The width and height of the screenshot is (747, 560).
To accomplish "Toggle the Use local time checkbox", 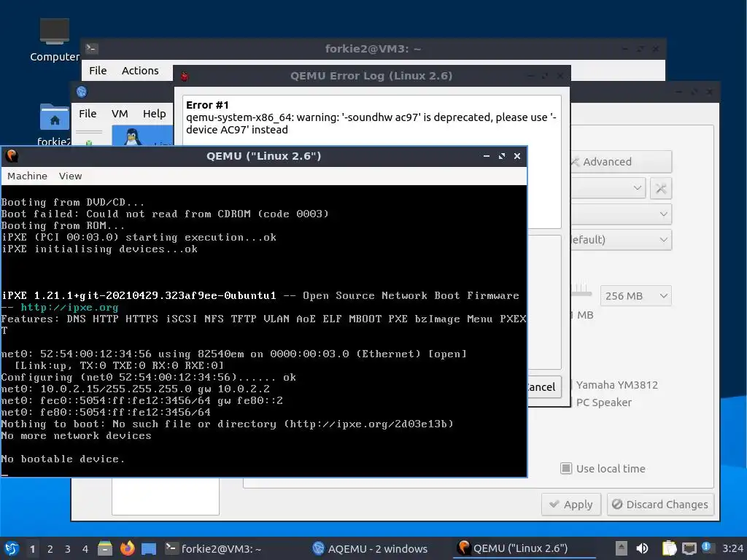I will coord(566,469).
